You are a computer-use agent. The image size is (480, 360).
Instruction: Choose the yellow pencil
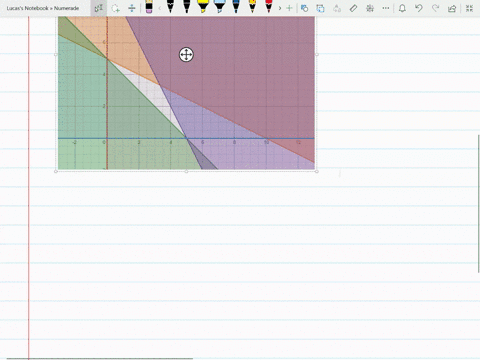(x=252, y=7)
